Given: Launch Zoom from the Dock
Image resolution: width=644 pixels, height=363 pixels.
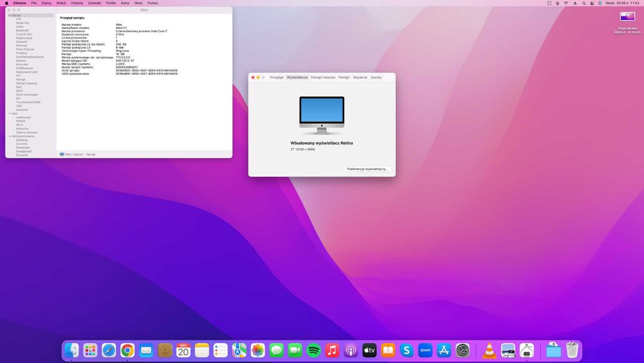Looking at the screenshot, I should pos(425,350).
